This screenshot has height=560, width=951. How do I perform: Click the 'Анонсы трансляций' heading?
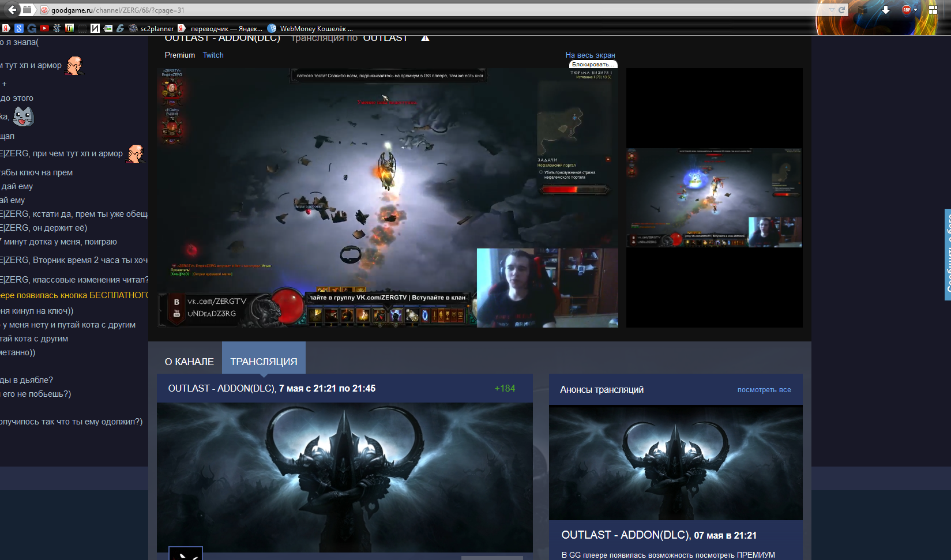coord(602,390)
